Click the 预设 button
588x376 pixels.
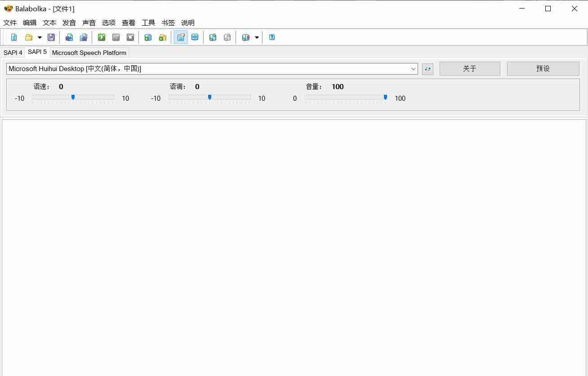point(543,68)
